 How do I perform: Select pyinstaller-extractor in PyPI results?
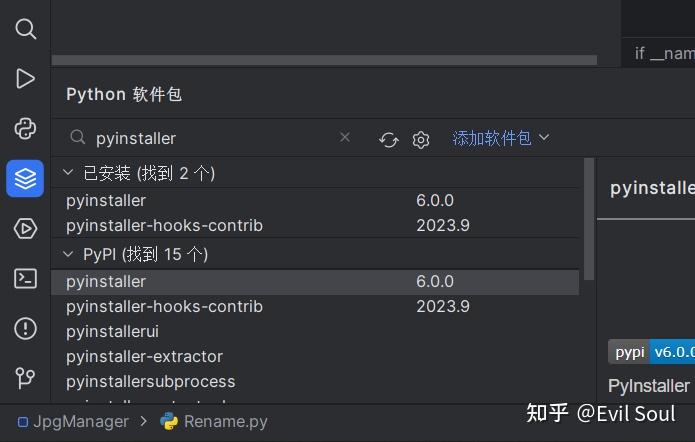click(144, 356)
